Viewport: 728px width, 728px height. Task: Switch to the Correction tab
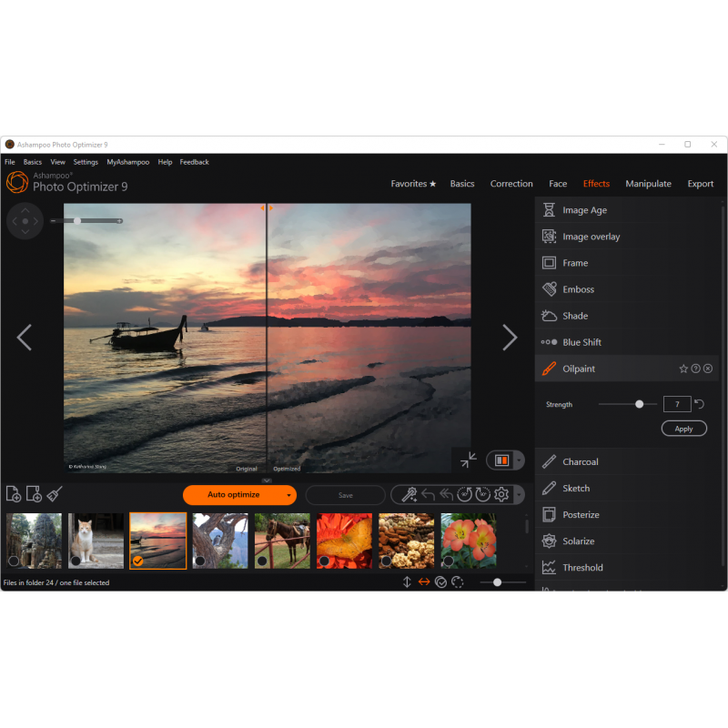pos(511,184)
